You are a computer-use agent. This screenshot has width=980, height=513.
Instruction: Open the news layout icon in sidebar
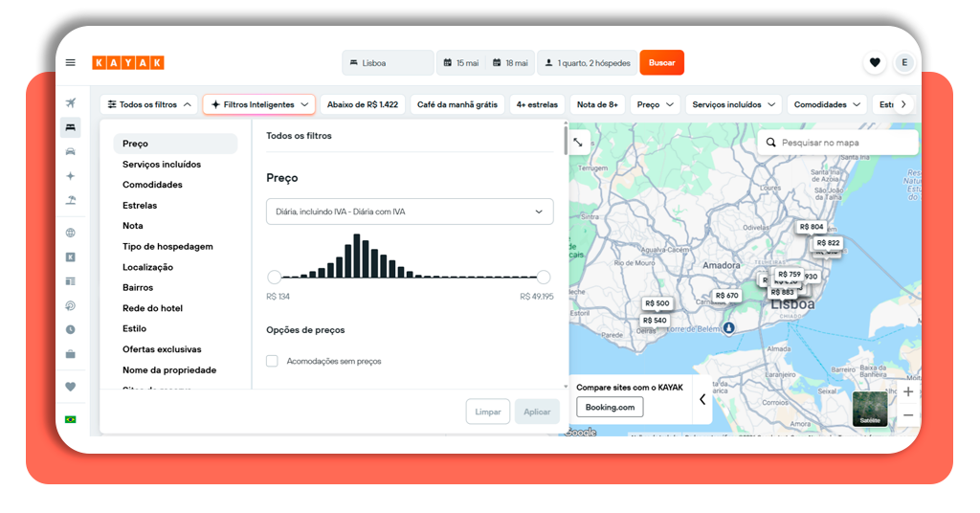[71, 281]
